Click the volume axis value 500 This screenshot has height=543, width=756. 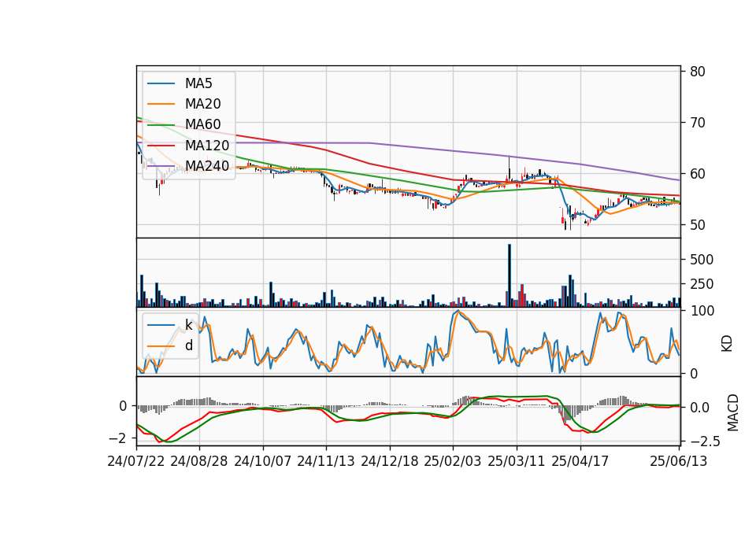pos(702,260)
